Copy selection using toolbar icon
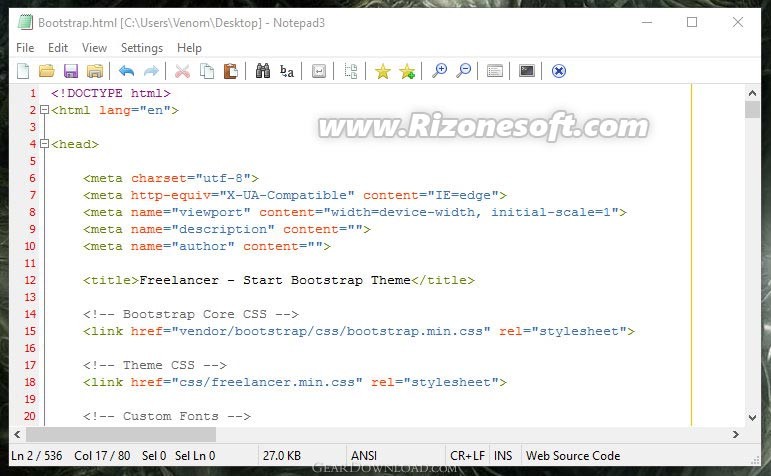 click(x=207, y=71)
